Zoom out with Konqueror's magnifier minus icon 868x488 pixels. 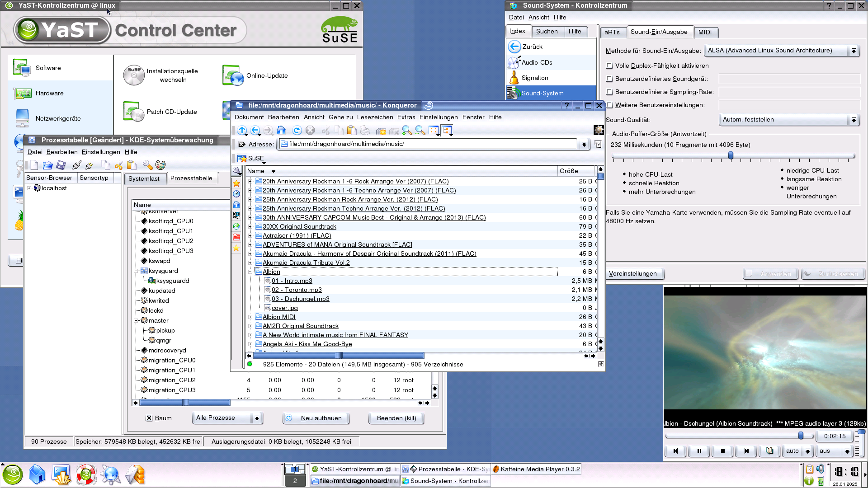coord(420,131)
